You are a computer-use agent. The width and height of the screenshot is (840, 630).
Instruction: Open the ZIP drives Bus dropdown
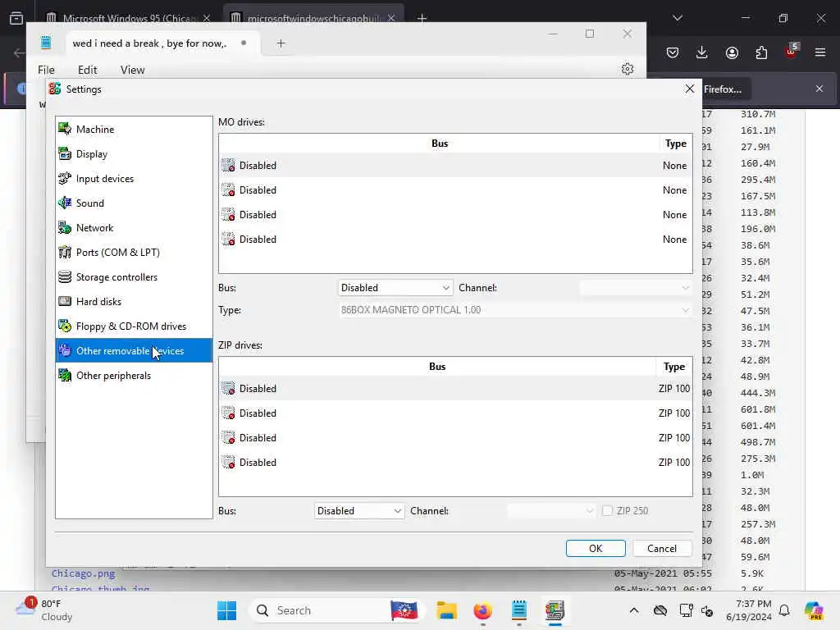tap(359, 510)
